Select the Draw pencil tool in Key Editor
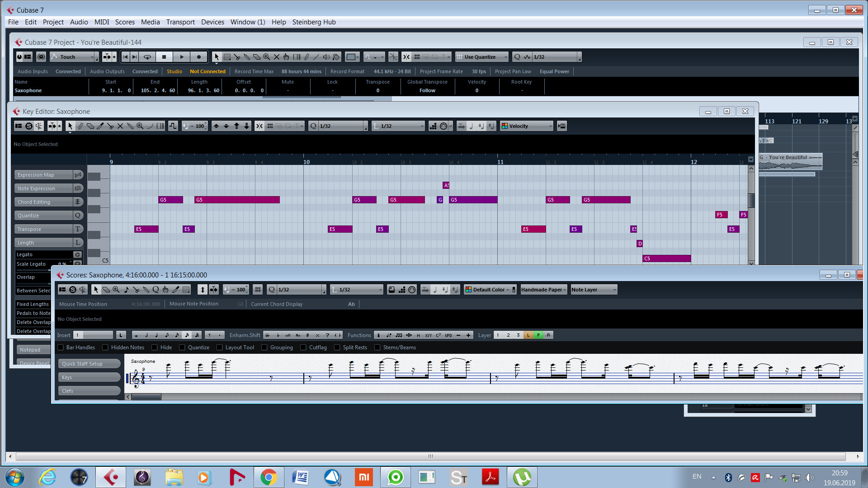 80,126
